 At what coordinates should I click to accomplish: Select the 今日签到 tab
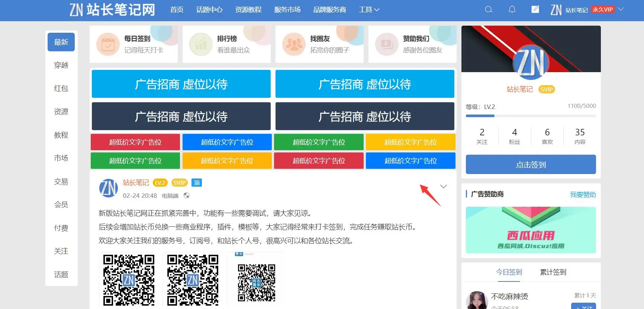tap(509, 272)
